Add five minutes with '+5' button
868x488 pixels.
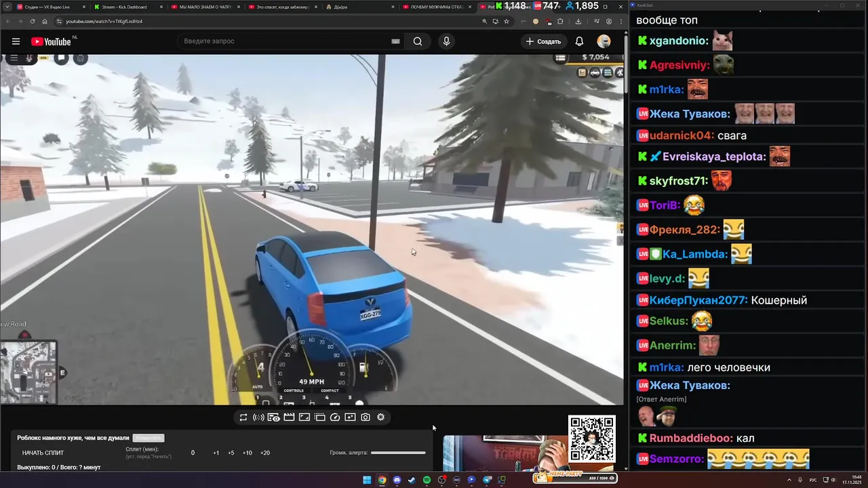coord(231,453)
